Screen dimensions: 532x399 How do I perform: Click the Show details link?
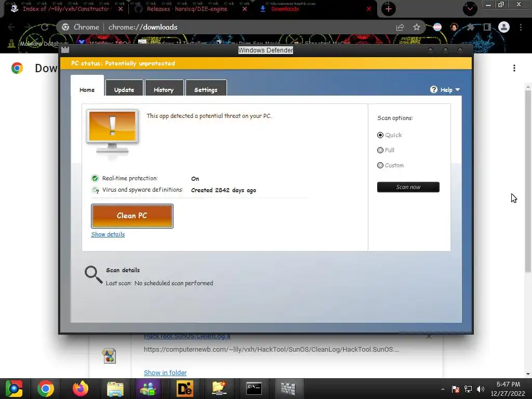tap(108, 234)
